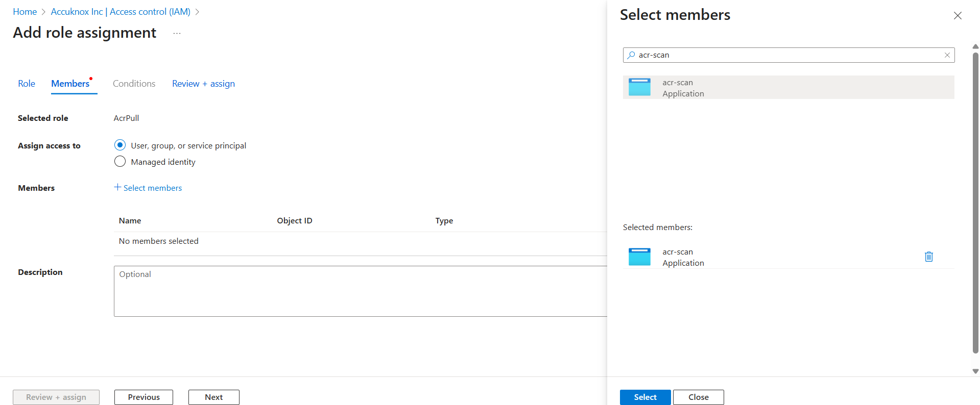Screen dimensions: 980x405
Task: Click the search magnifier icon
Action: pos(631,55)
